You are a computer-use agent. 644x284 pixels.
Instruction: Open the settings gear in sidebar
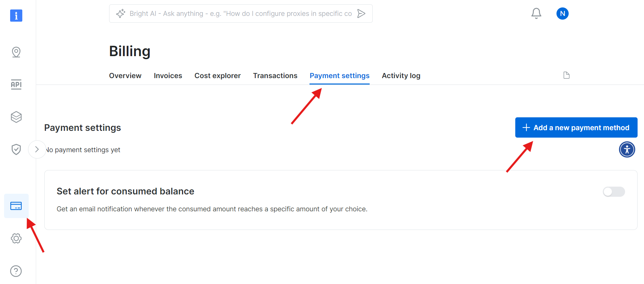coord(16,238)
